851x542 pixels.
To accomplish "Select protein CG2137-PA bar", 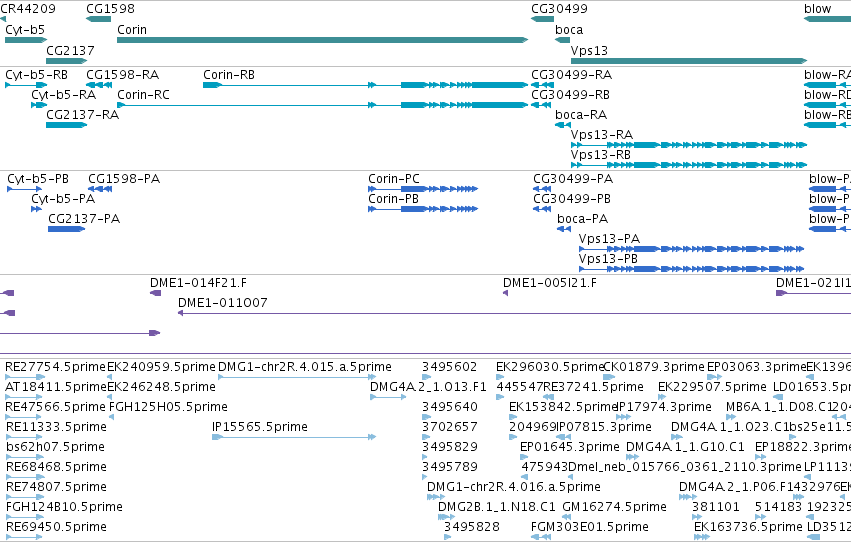I will click(x=66, y=229).
